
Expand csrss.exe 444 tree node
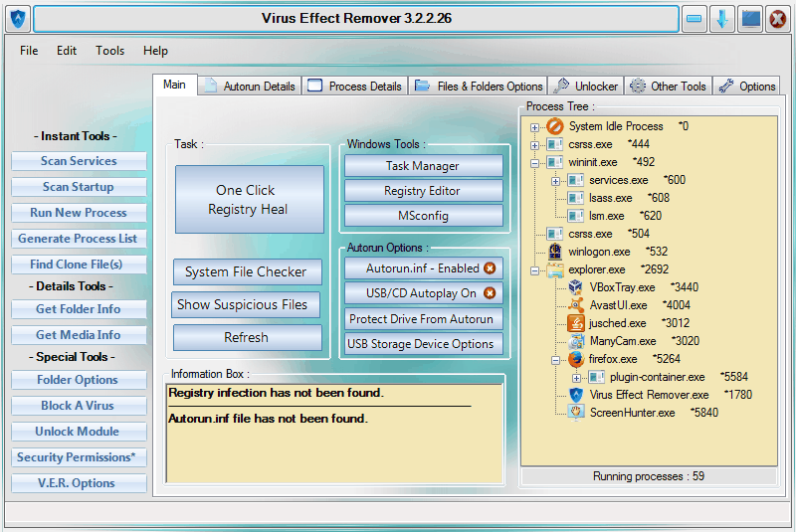click(x=534, y=145)
